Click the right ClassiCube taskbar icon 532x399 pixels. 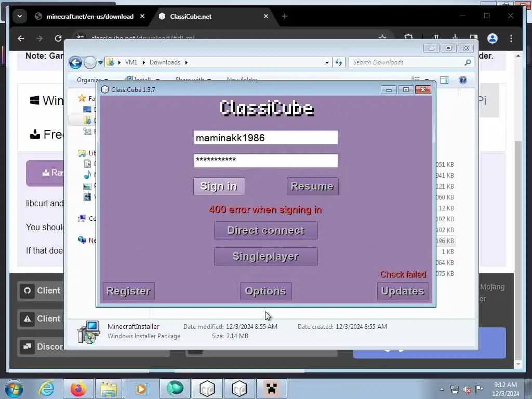240,389
